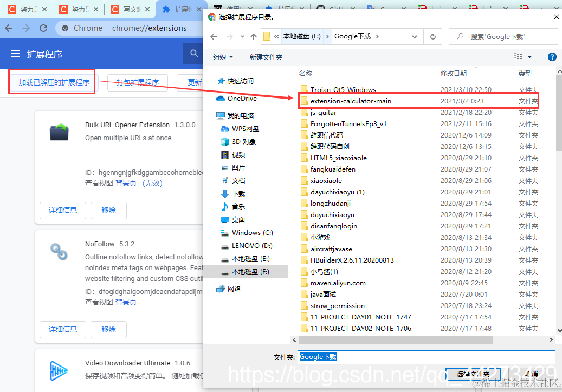Open 图片 folder in navigation pane
The height and width of the screenshot is (392, 562).
click(233, 167)
